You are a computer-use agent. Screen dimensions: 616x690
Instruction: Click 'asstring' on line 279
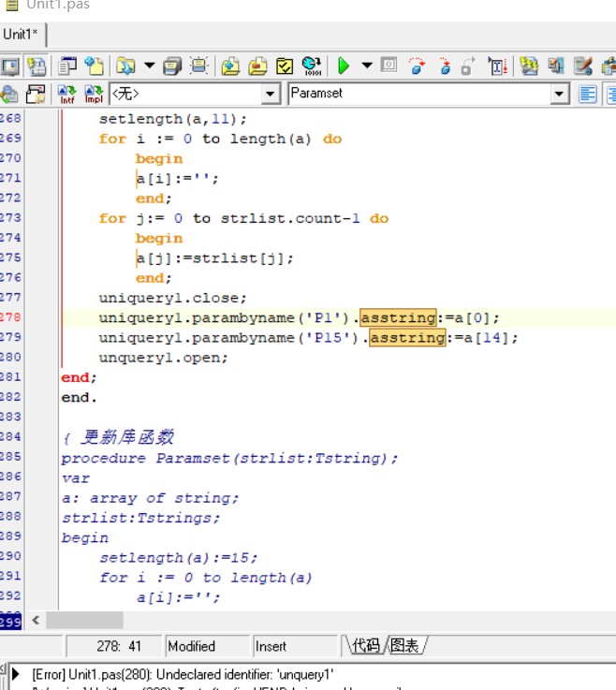tap(407, 338)
